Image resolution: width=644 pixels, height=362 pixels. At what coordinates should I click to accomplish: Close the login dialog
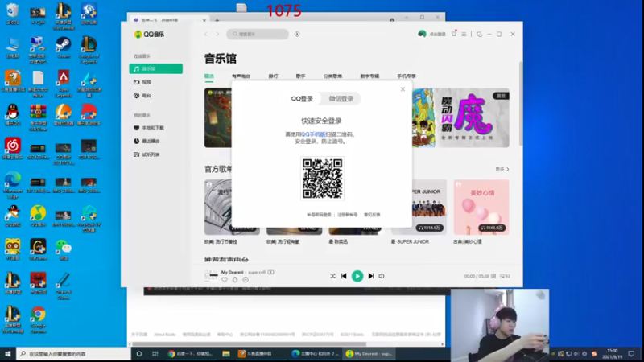[402, 89]
